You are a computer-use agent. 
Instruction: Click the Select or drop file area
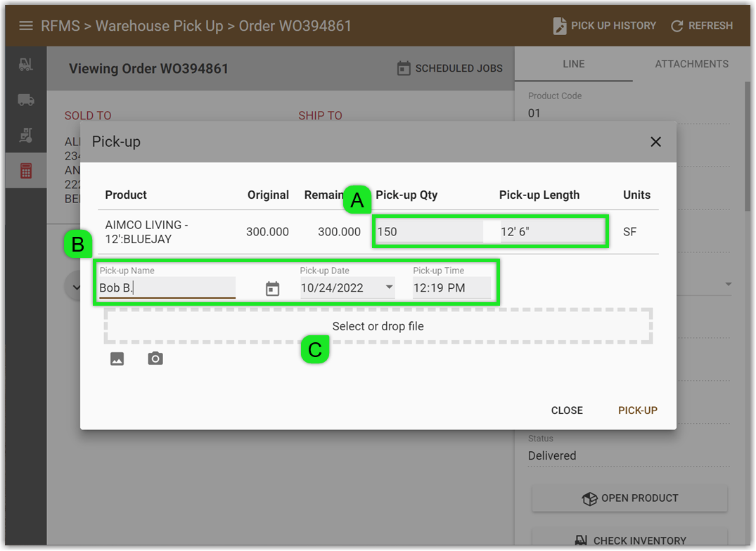click(x=378, y=326)
